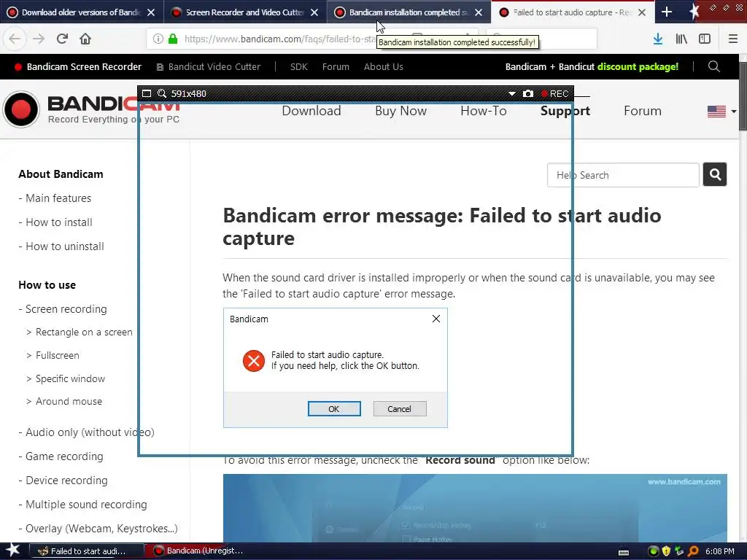747x560 pixels.
Task: Go to the browser home page icon
Action: (x=85, y=39)
